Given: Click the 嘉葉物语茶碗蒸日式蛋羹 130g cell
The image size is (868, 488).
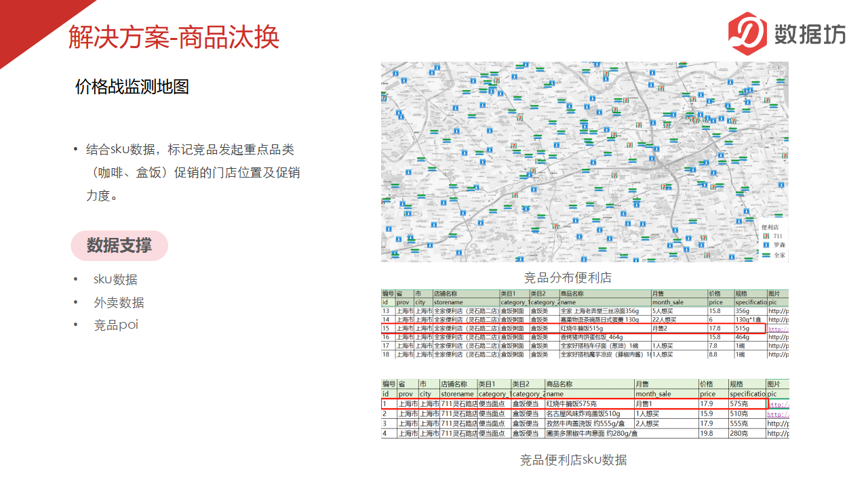Looking at the screenshot, I should tap(605, 319).
